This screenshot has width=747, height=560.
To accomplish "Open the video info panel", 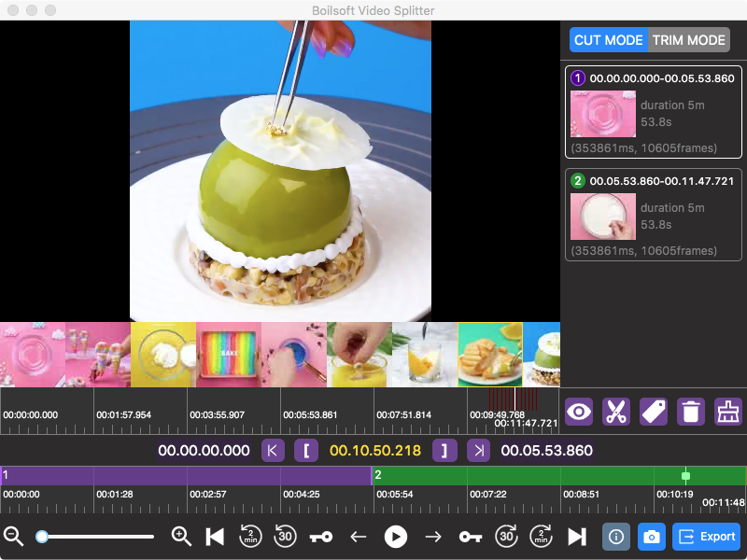I will [x=616, y=537].
